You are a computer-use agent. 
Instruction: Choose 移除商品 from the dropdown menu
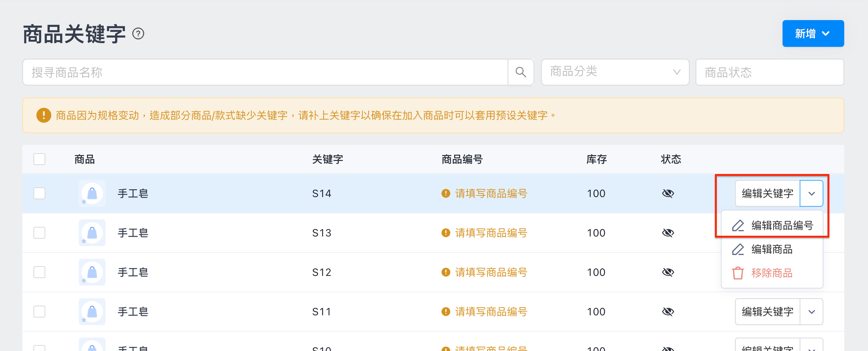tap(772, 273)
